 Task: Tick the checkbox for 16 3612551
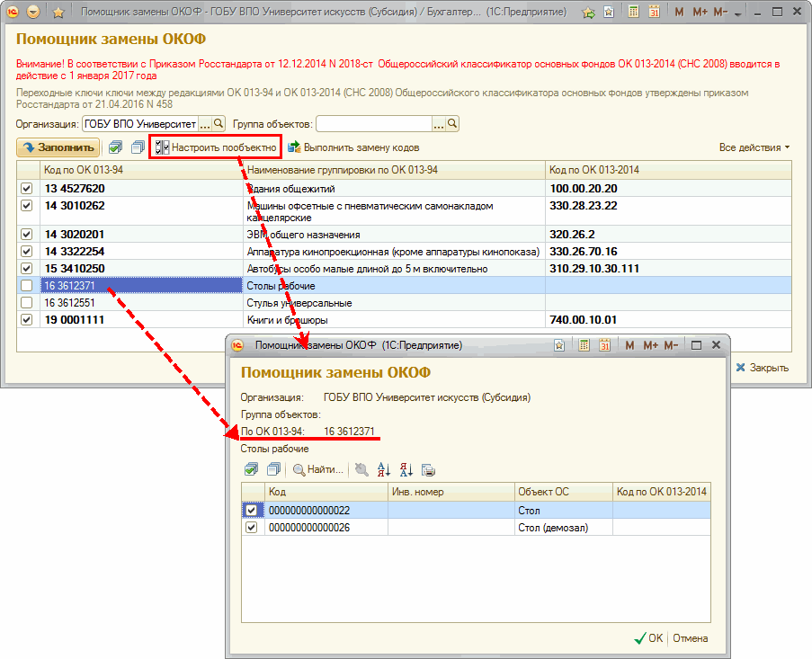pos(26,303)
